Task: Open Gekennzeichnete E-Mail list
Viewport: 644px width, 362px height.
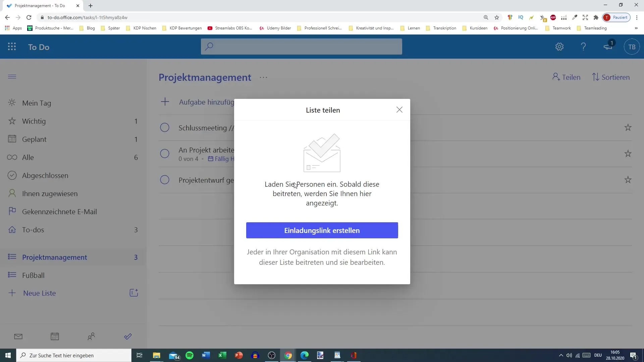Action: (73, 212)
